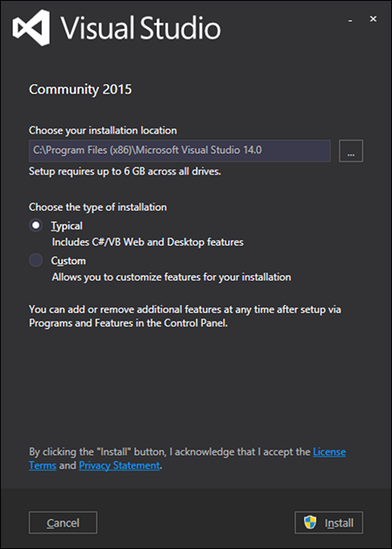Start setup with the Install button
This screenshot has height=549, width=392.
tap(328, 523)
